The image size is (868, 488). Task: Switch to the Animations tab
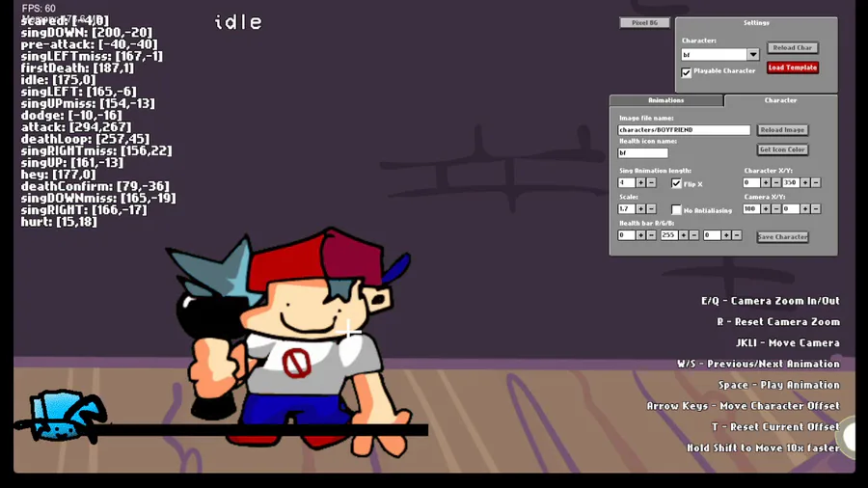[x=665, y=100]
